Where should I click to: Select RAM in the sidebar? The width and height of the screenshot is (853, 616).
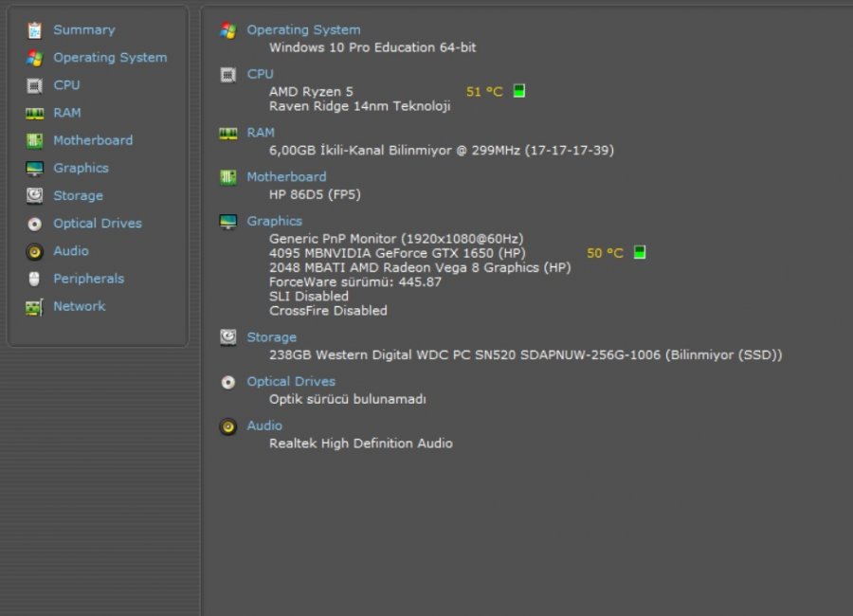coord(67,113)
